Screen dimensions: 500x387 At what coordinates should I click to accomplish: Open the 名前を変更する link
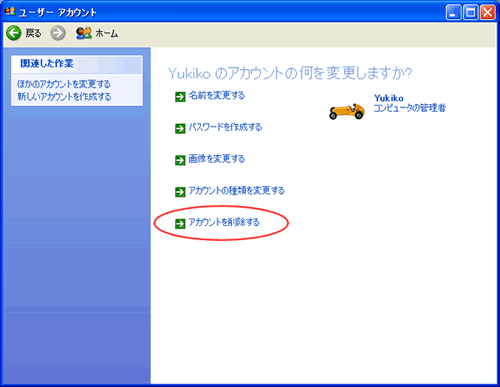pyautogui.click(x=217, y=96)
